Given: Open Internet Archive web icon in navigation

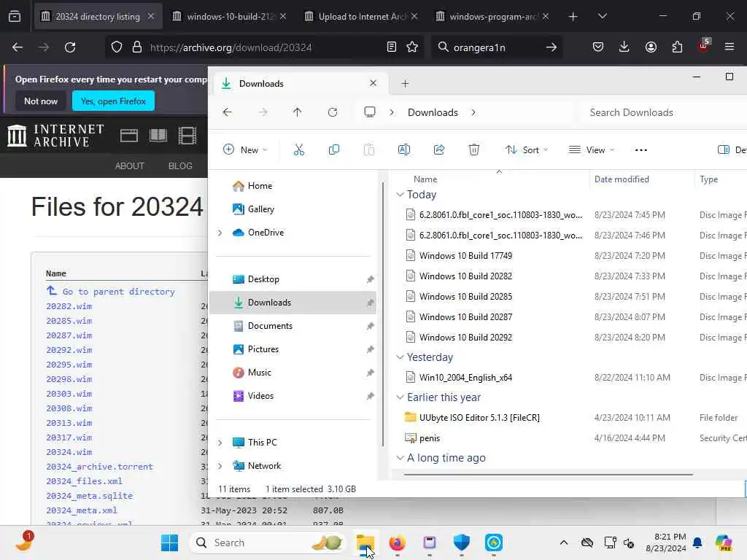Looking at the screenshot, I should (129, 136).
